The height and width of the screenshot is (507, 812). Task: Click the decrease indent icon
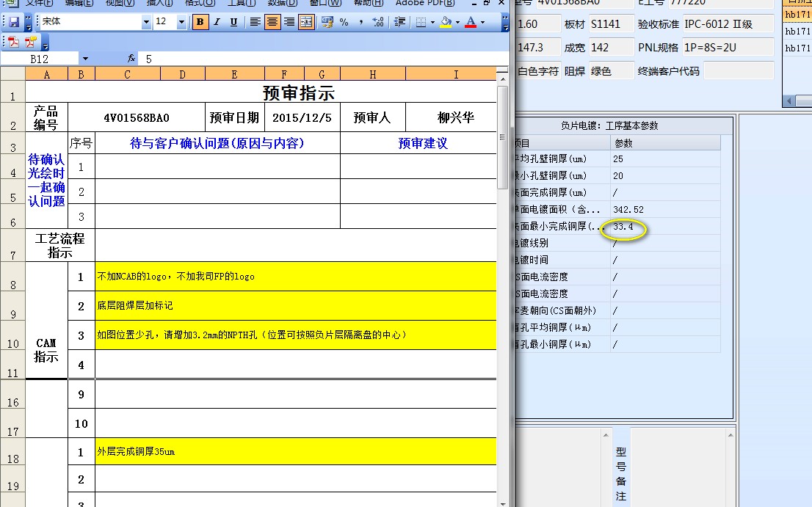(399, 22)
